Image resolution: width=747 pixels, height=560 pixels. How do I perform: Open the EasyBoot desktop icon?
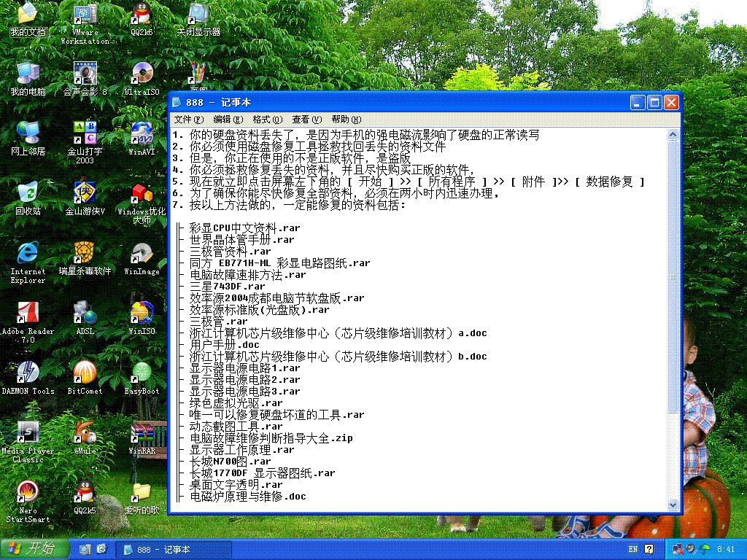point(142,378)
